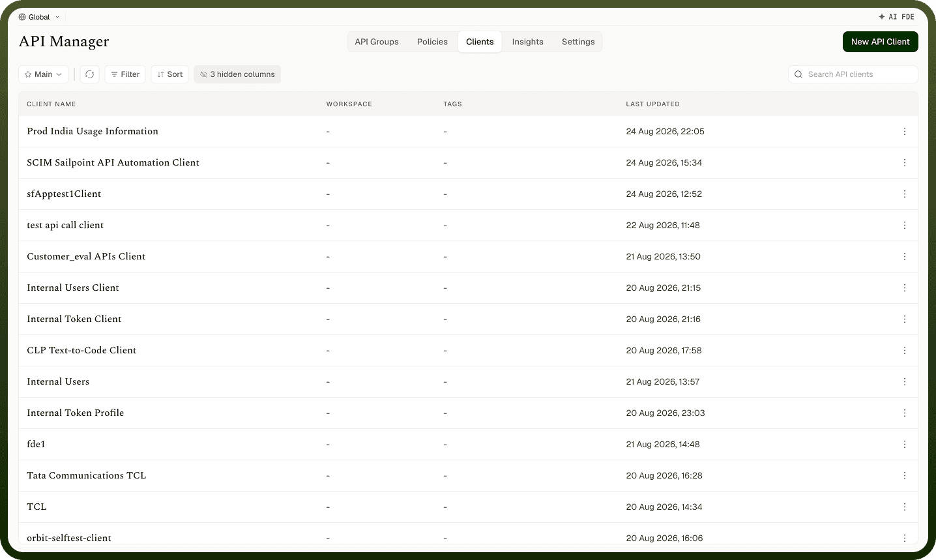Click the refresh icon in the toolbar
The height and width of the screenshot is (560, 936).
[x=90, y=74]
